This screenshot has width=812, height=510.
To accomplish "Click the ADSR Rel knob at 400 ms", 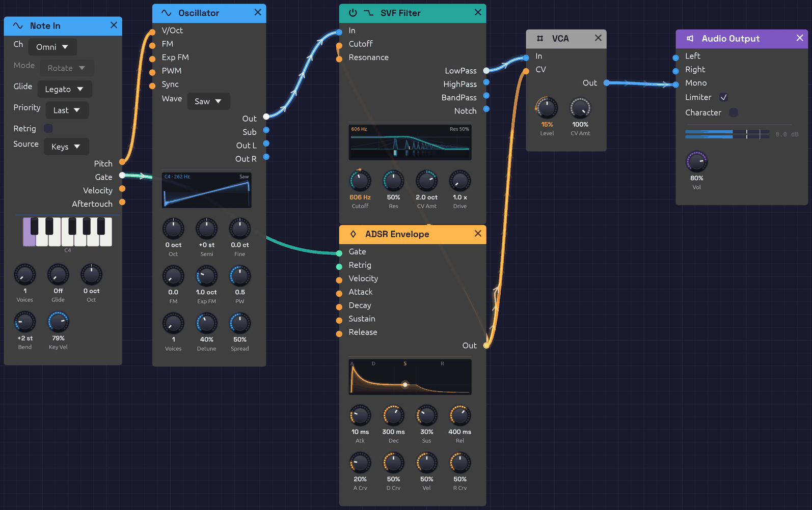I will click(459, 415).
